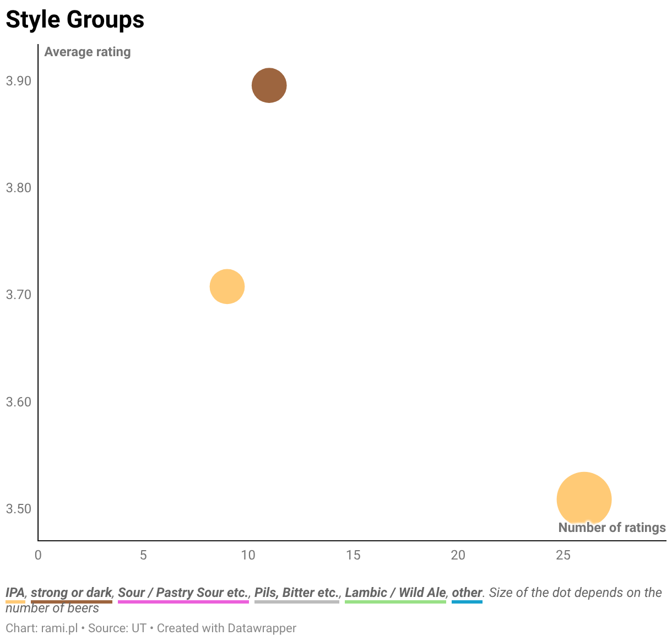Click the orange IPA color underline
The image size is (672, 641).
click(x=15, y=602)
